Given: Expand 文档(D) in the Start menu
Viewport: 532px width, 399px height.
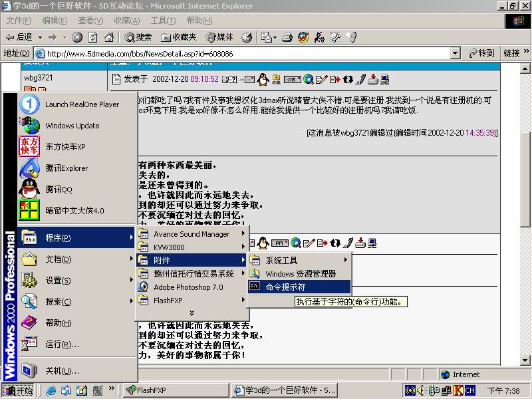Looking at the screenshot, I should click(77, 259).
